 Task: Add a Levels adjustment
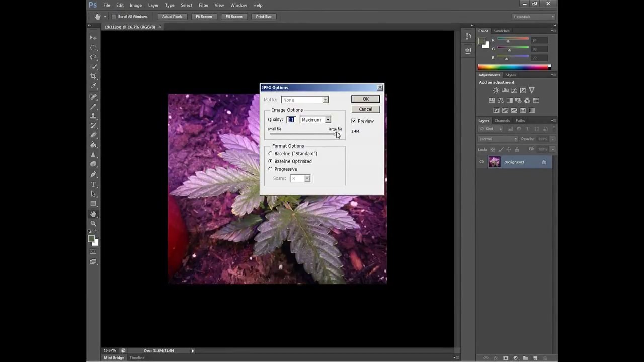tap(505, 90)
